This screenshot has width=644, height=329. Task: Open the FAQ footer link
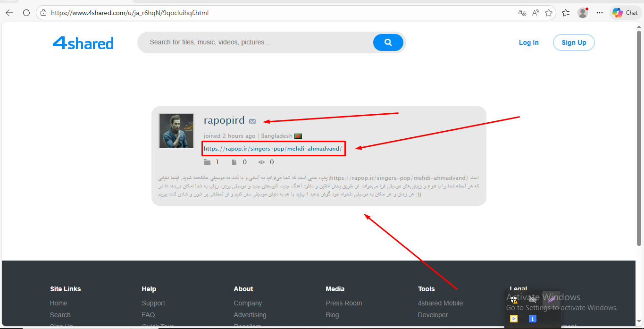148,315
